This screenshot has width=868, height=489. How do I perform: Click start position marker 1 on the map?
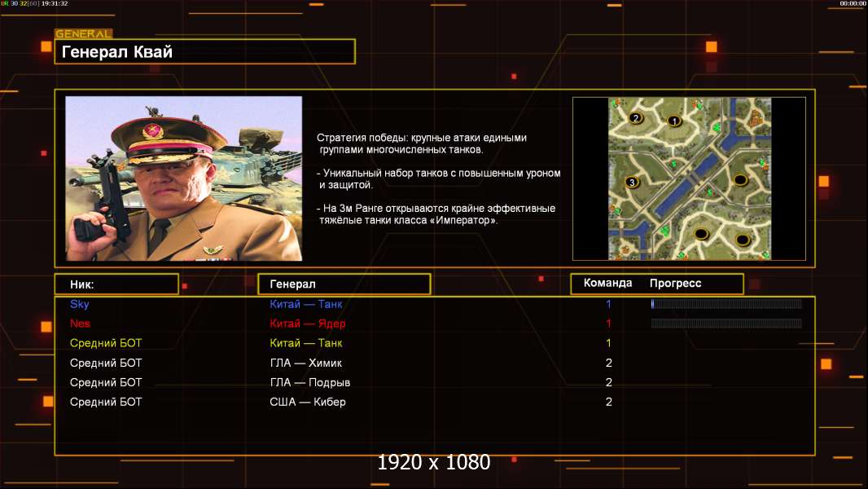673,121
